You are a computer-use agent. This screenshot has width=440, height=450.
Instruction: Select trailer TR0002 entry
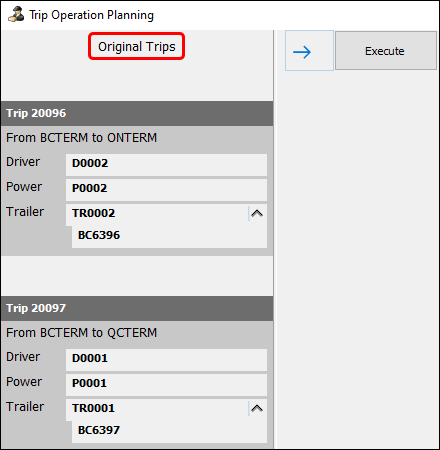click(x=157, y=214)
